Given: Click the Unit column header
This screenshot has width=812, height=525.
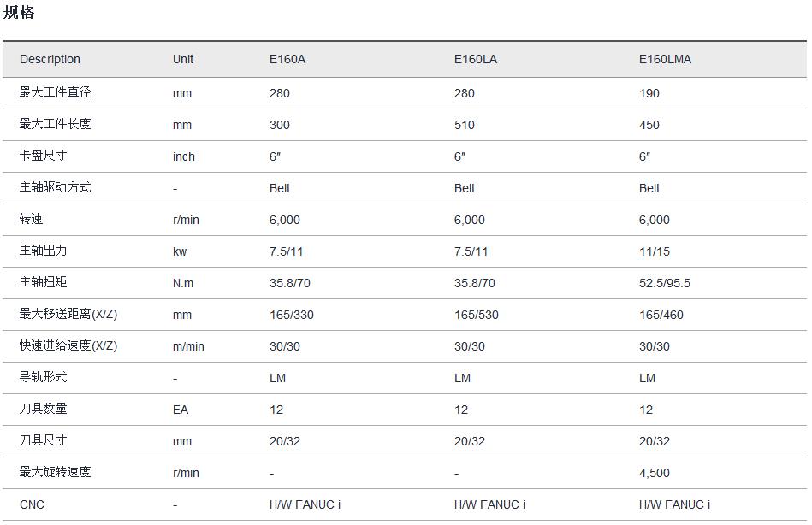Looking at the screenshot, I should (183, 59).
